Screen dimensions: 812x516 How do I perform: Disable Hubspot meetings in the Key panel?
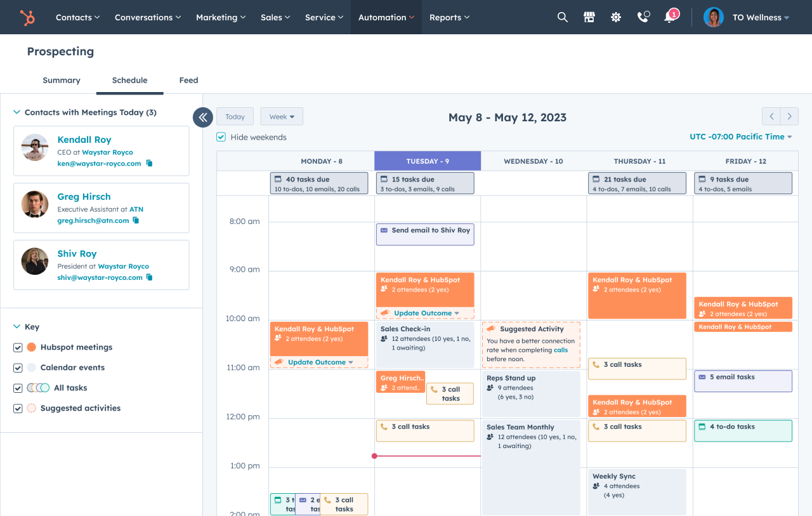click(x=18, y=347)
